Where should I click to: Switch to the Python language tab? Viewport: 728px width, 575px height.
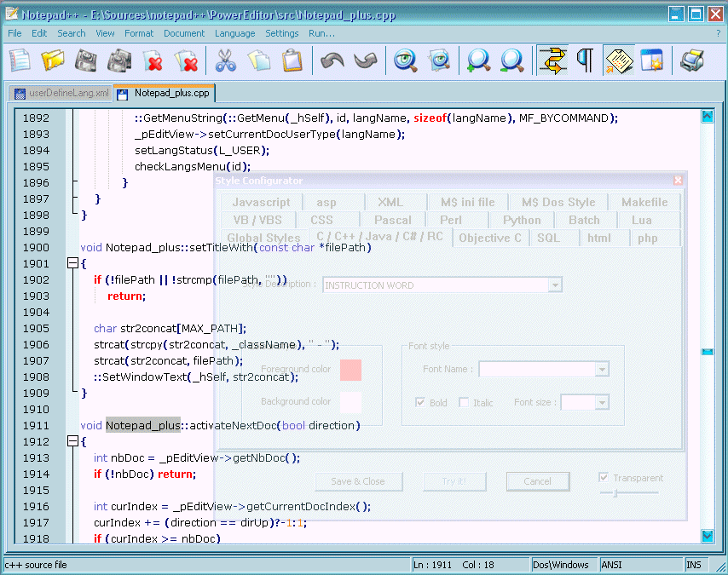tap(521, 219)
